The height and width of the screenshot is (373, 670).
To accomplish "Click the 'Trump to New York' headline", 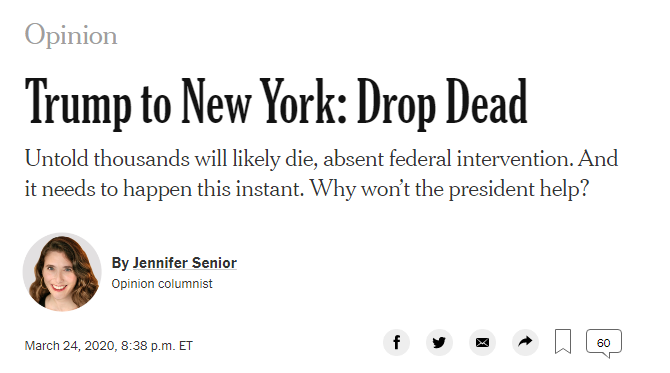I will (276, 103).
